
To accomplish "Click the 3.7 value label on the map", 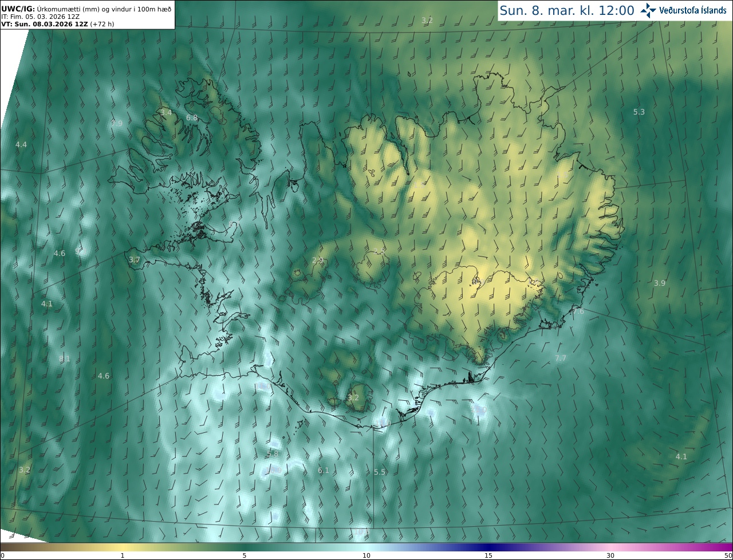I will 134,260.
